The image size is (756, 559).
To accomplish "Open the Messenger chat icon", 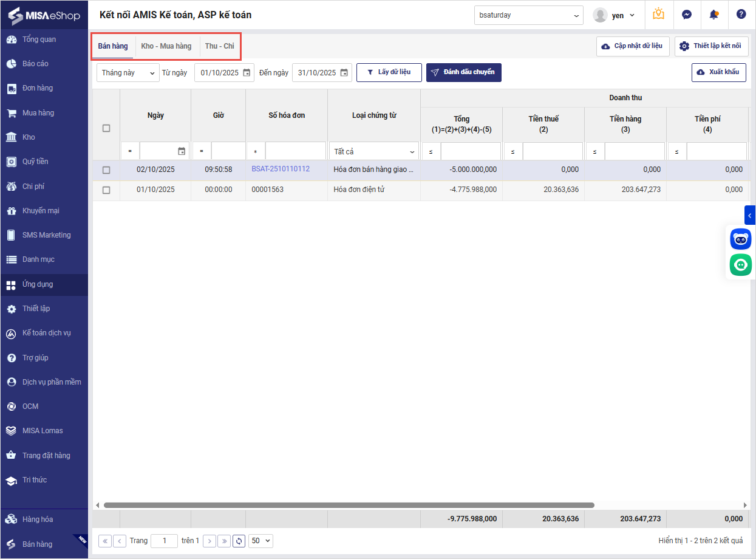I will pos(687,15).
